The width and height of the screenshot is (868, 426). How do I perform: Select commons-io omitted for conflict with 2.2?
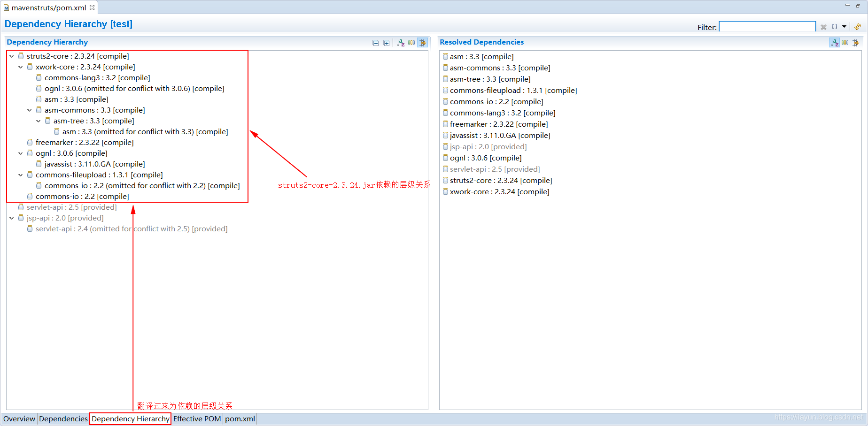142,186
